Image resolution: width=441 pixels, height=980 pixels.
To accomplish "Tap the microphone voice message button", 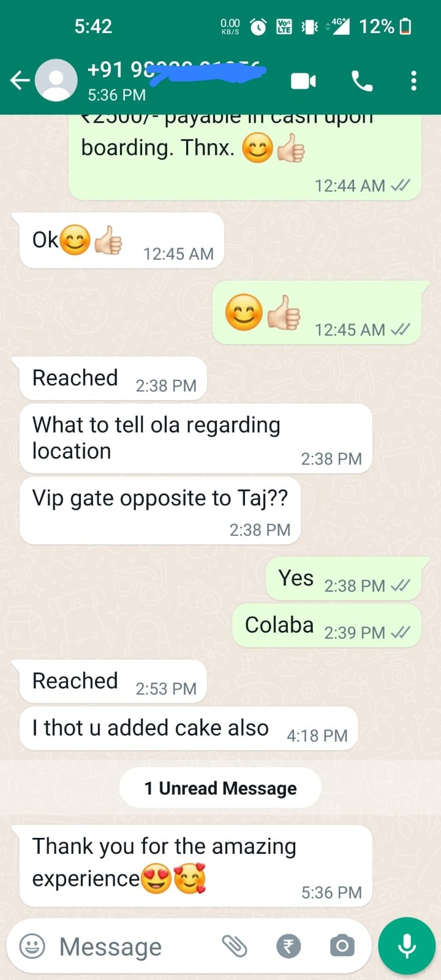I will pos(407,946).
